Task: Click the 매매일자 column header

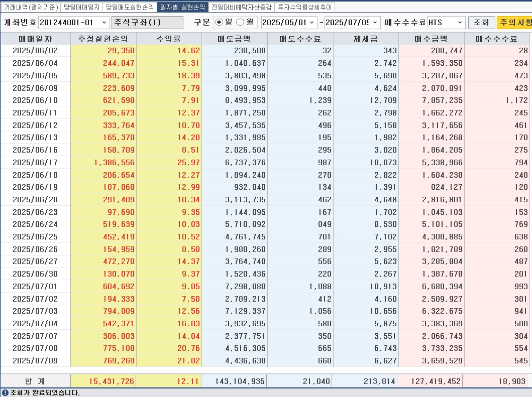Action: point(35,39)
